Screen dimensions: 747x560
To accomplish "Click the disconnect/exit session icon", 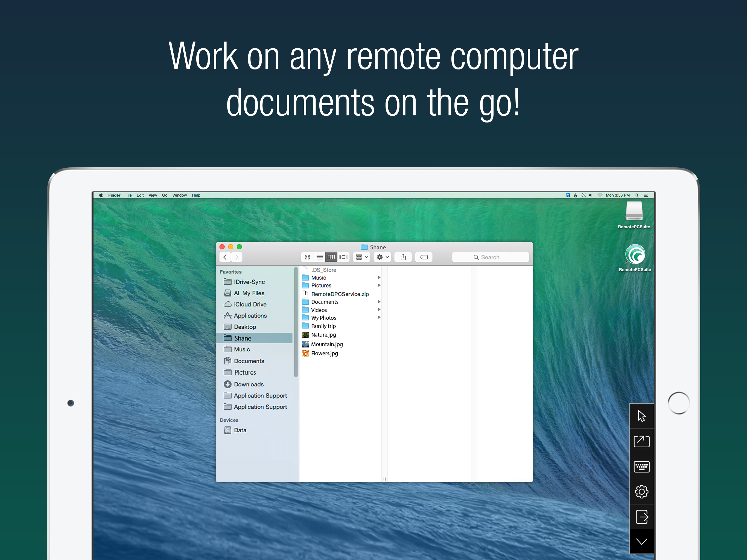I will (x=641, y=517).
